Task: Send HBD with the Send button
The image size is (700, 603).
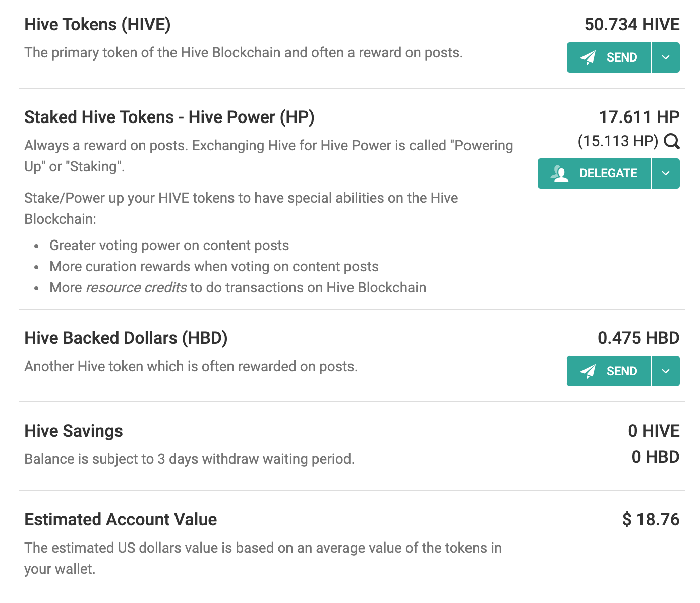Action: [609, 371]
